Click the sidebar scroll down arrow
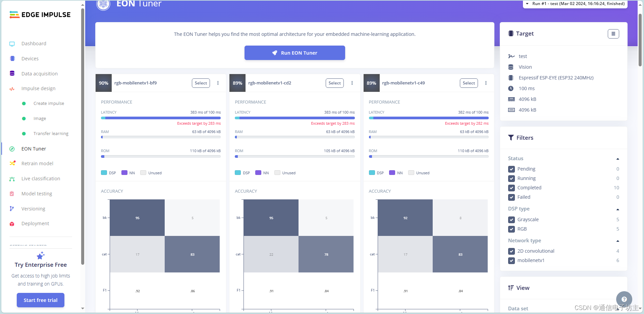 coord(83,308)
